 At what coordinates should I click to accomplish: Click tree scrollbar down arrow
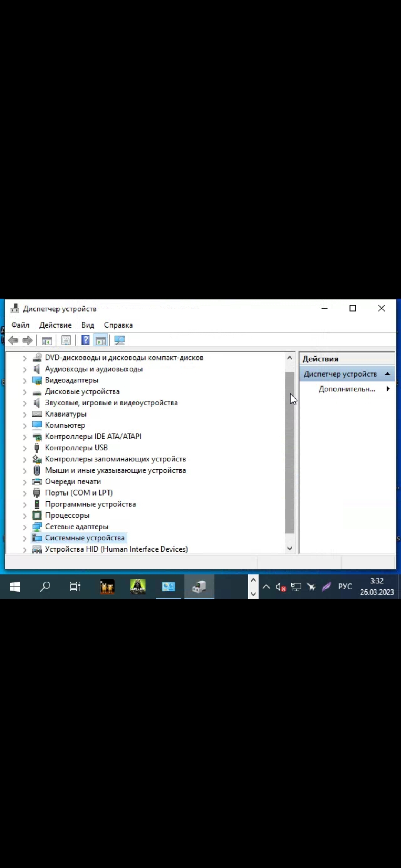pos(290,548)
